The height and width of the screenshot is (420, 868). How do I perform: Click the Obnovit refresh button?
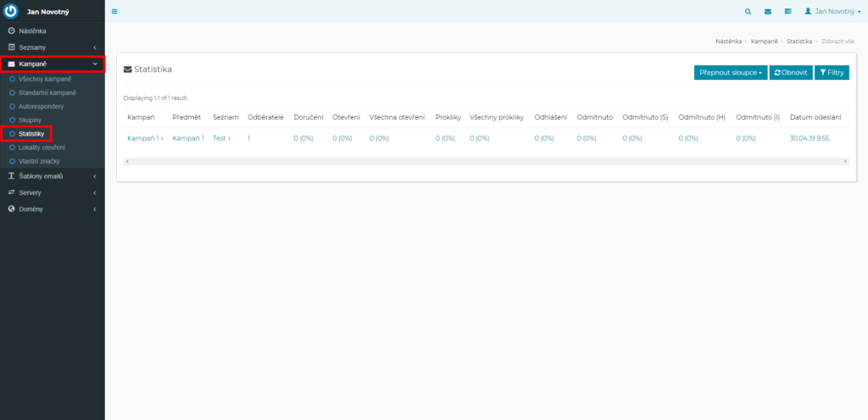[791, 73]
